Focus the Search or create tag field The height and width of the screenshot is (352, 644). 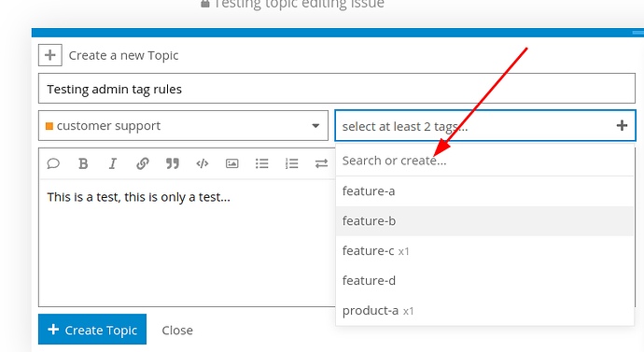pyautogui.click(x=484, y=161)
